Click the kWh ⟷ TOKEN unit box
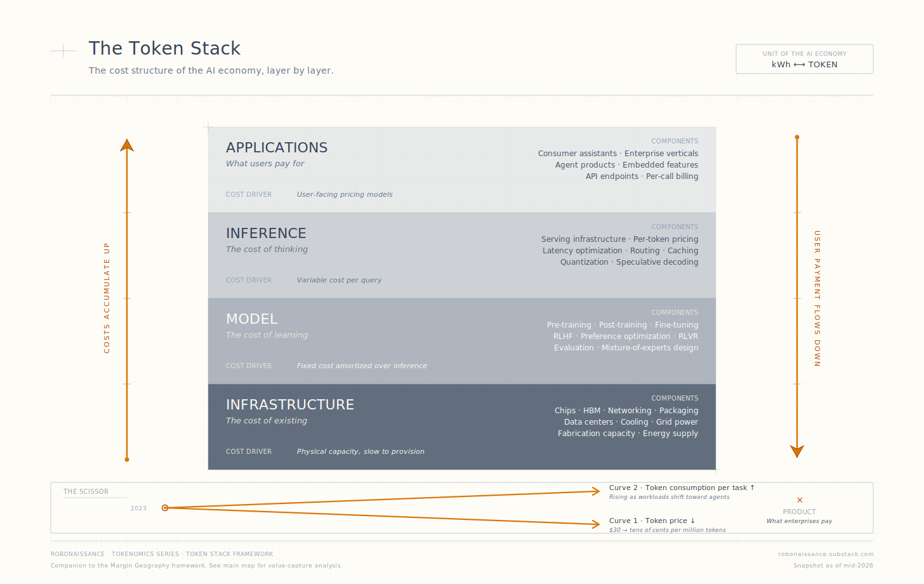Screen dimensions: 924x584 tap(805, 59)
